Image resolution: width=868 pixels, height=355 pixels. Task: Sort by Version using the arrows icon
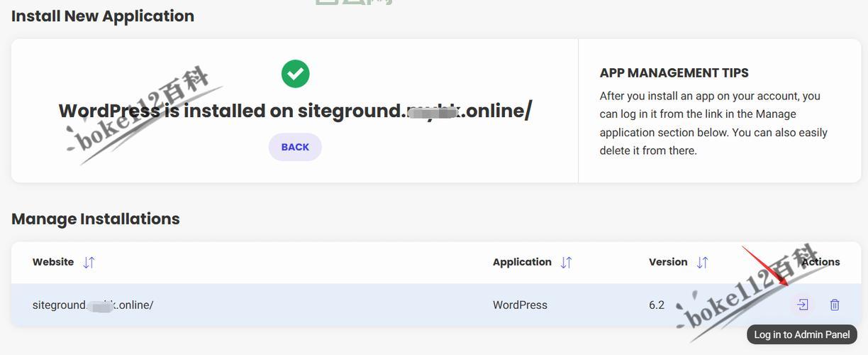(x=702, y=262)
